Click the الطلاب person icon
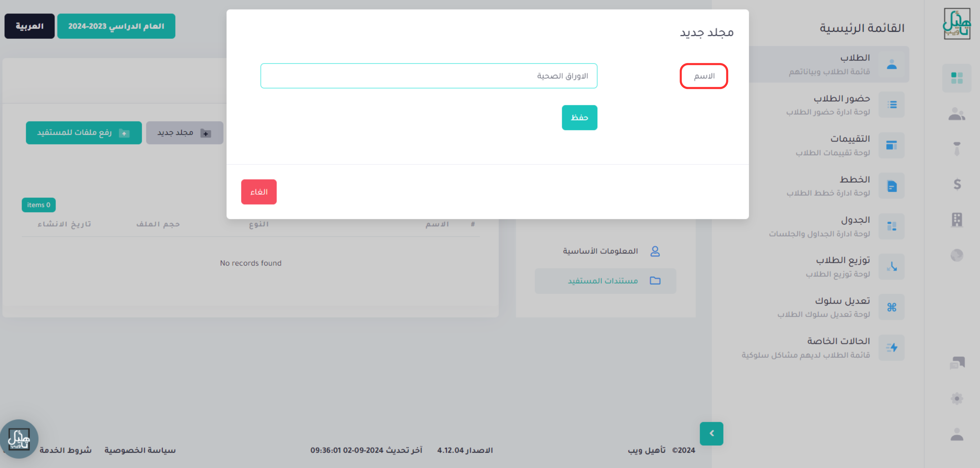980x468 pixels. click(891, 64)
